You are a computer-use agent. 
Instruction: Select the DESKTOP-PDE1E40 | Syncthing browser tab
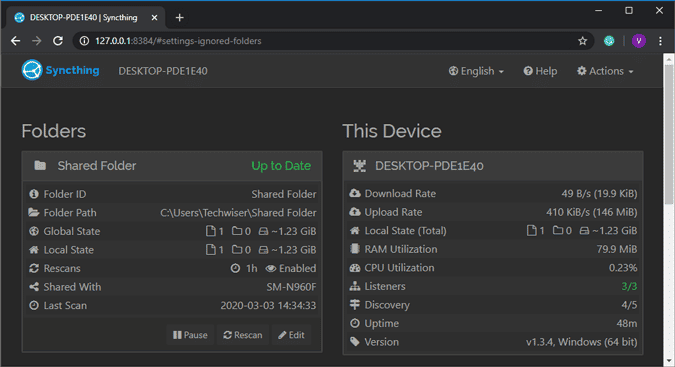click(x=85, y=18)
